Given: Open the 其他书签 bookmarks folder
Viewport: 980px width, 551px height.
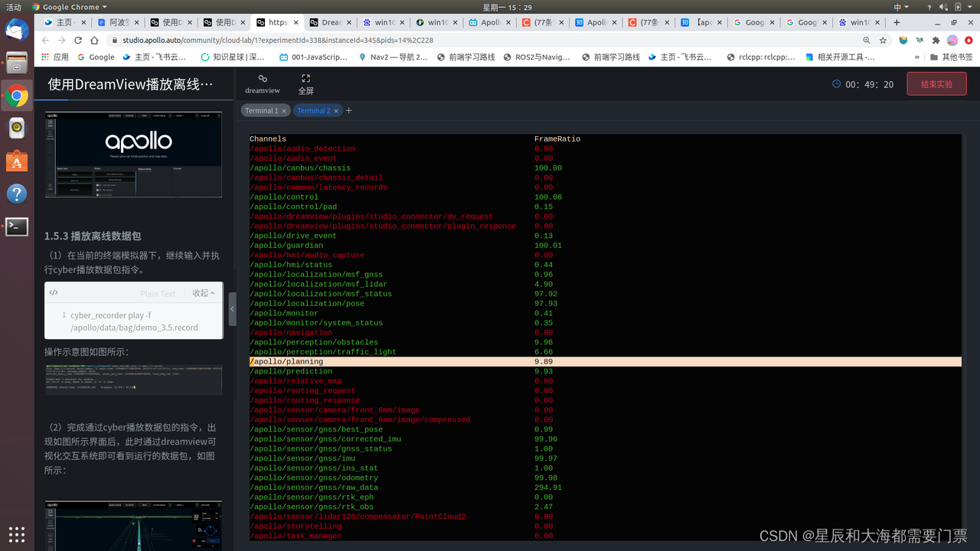Looking at the screenshot, I should 951,57.
